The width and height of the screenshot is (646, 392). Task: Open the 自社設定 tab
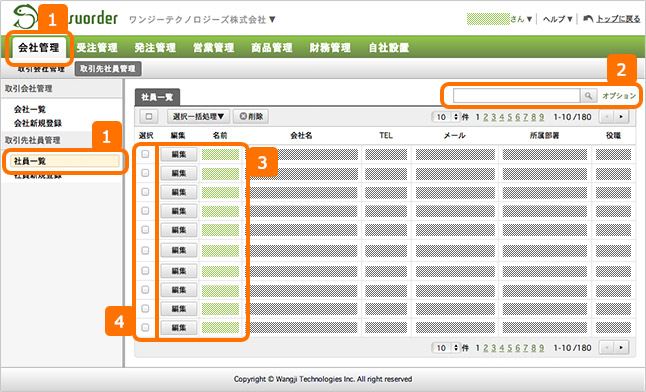pyautogui.click(x=389, y=47)
